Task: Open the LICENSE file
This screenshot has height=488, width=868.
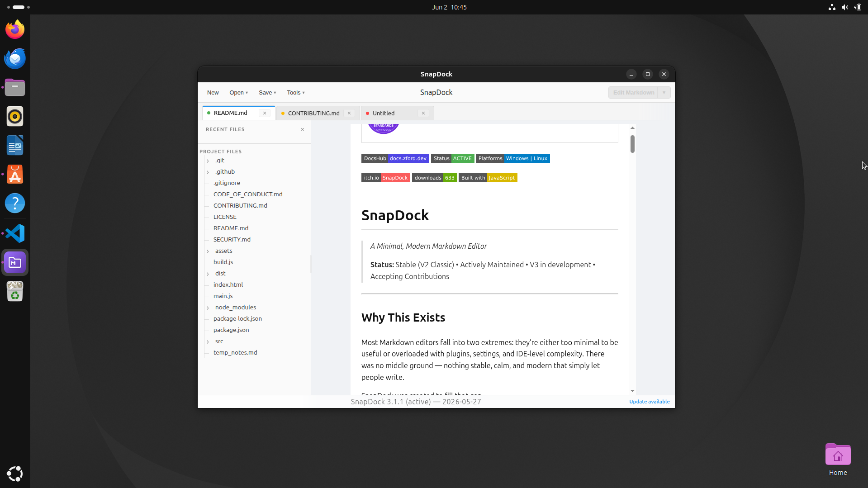Action: click(225, 217)
